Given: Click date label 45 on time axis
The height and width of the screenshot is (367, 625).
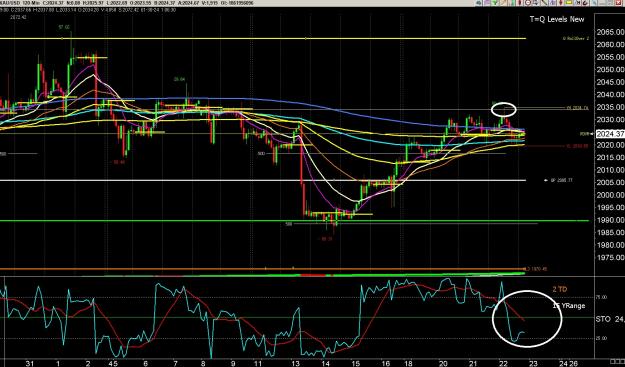Looking at the screenshot, I should [x=113, y=363].
